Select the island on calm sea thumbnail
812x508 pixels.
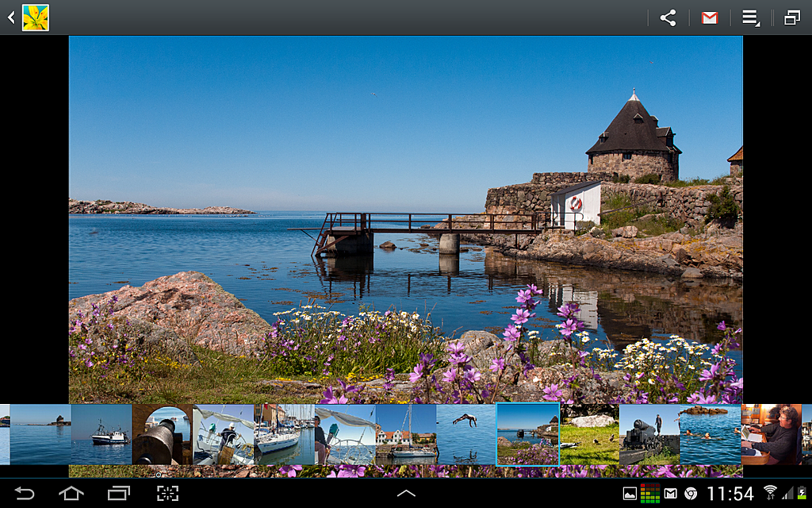(x=40, y=434)
